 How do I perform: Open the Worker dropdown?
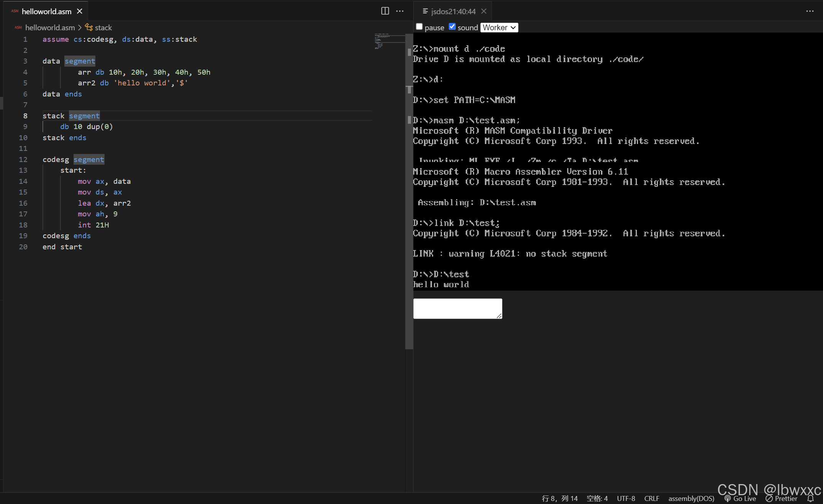[499, 27]
